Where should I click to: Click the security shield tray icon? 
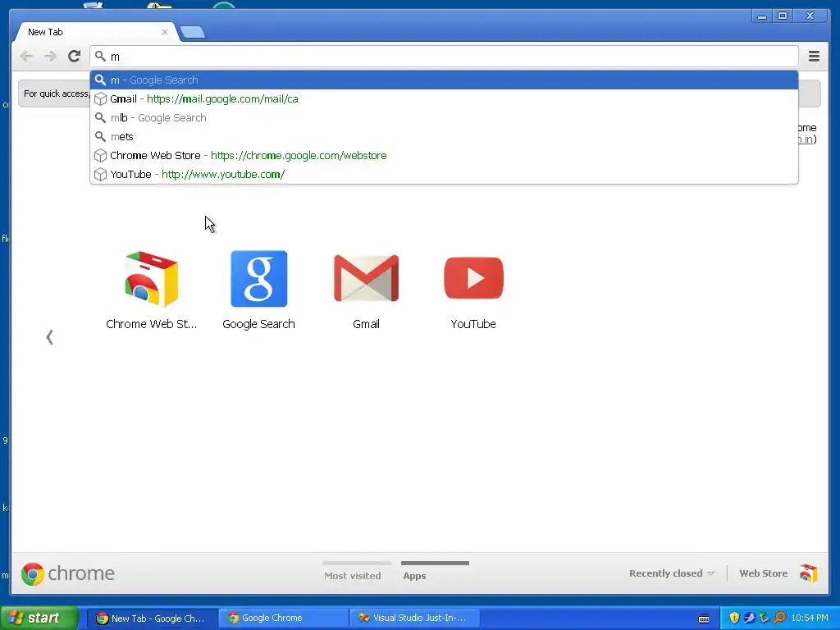(734, 618)
